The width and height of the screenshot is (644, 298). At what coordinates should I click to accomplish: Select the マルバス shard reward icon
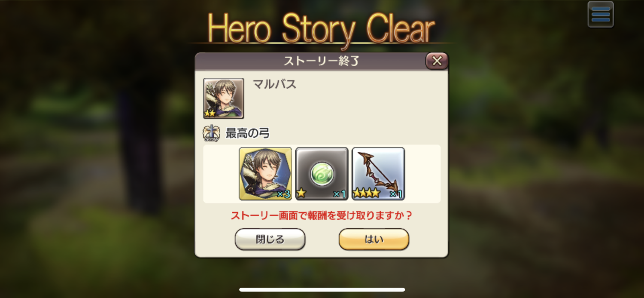(x=265, y=174)
